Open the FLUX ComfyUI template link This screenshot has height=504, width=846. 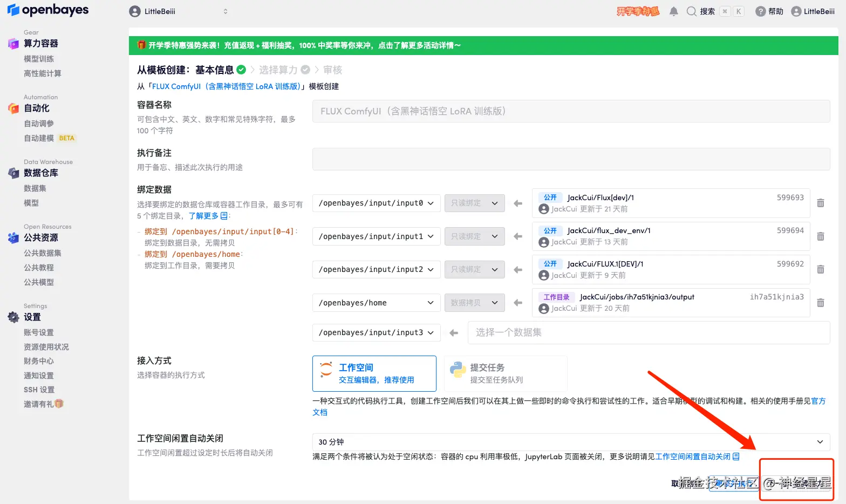click(x=226, y=86)
